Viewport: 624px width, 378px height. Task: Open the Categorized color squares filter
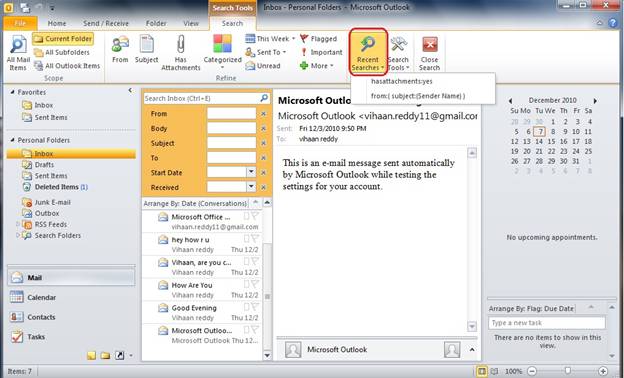pos(222,44)
